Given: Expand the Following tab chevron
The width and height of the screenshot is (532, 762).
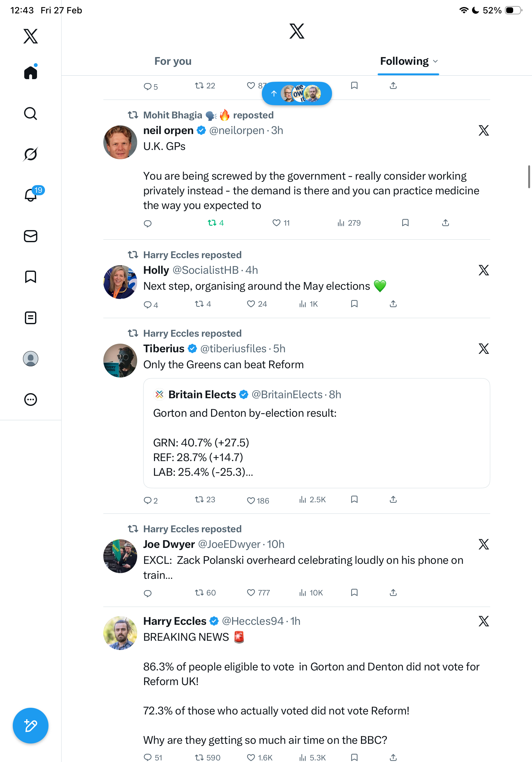Looking at the screenshot, I should pos(435,61).
